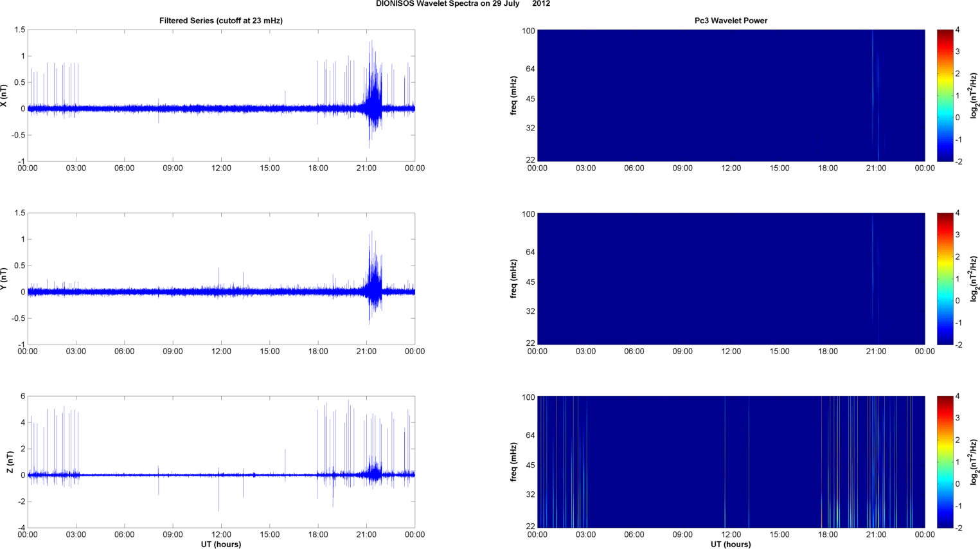
Task: Click '21:00' tick under the X time series
Action: [x=366, y=168]
